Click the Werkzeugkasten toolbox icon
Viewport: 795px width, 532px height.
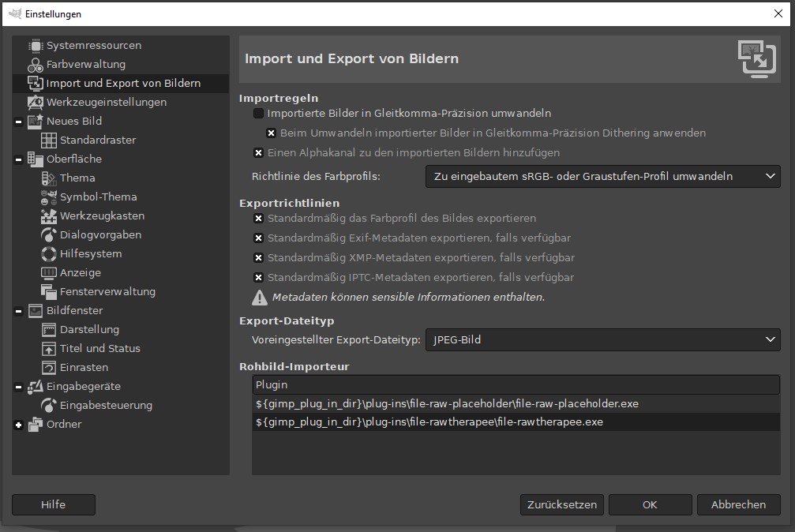(x=49, y=216)
